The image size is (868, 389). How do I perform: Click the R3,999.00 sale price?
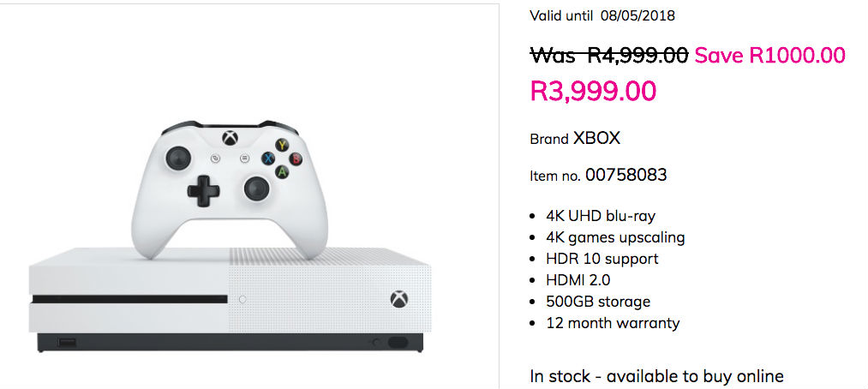click(x=593, y=91)
